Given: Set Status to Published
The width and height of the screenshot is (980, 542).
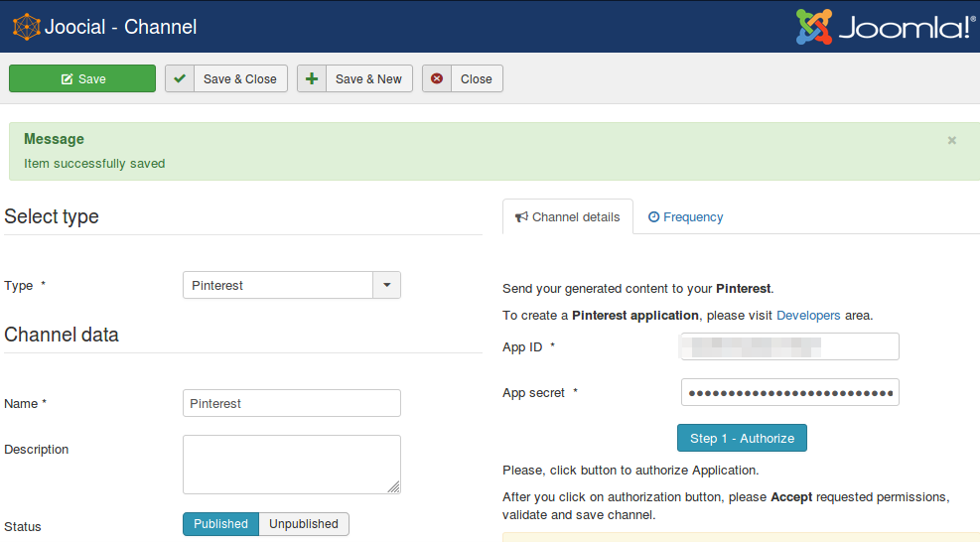Looking at the screenshot, I should (x=220, y=524).
